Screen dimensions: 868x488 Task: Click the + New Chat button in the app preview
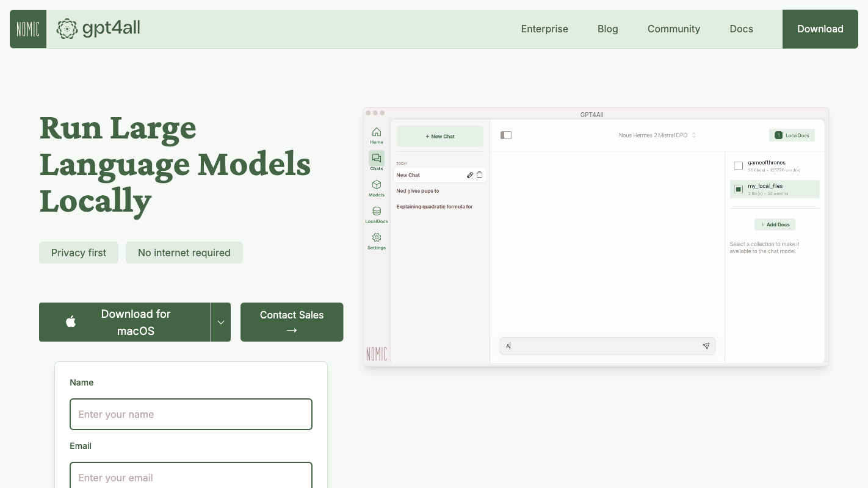click(x=440, y=136)
